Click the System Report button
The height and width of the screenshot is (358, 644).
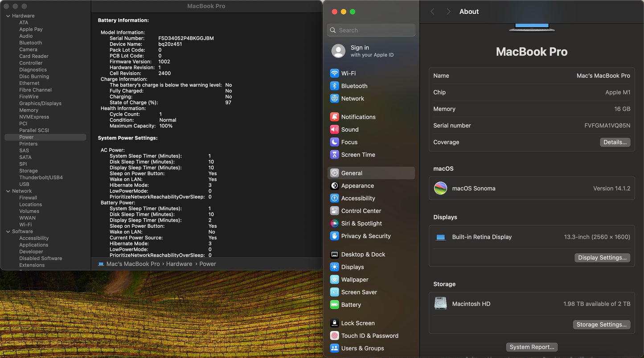point(532,347)
